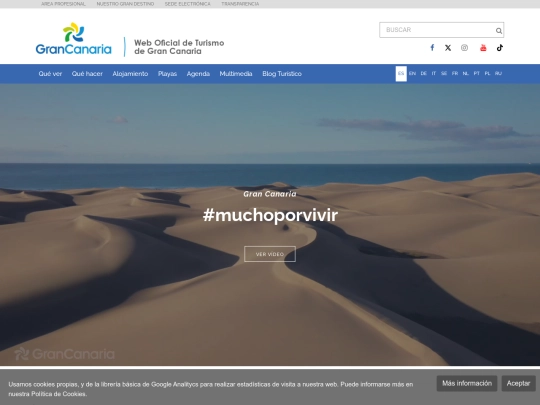540x405 pixels.
Task: Open the Qué ver menu
Action: click(x=50, y=74)
